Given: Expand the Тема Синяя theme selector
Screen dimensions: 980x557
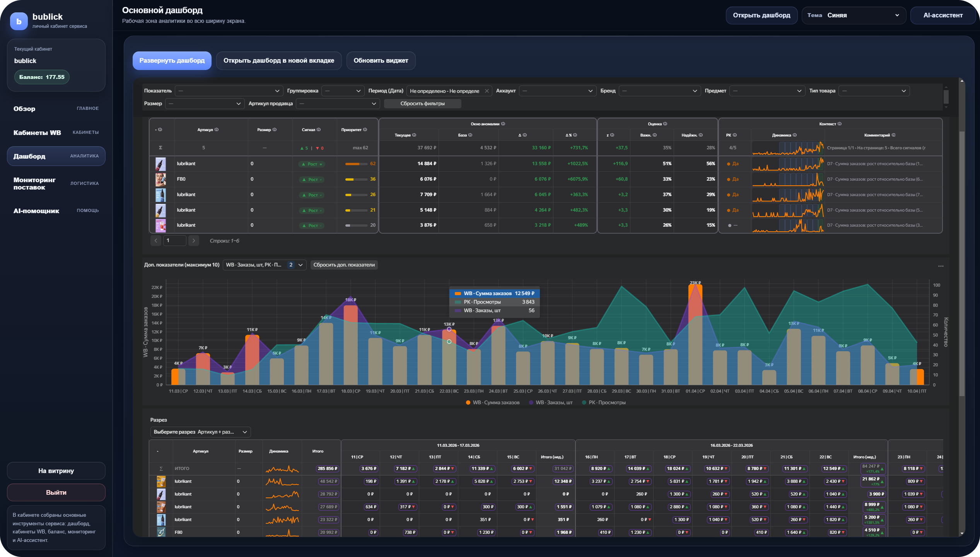Looking at the screenshot, I should (x=854, y=15).
